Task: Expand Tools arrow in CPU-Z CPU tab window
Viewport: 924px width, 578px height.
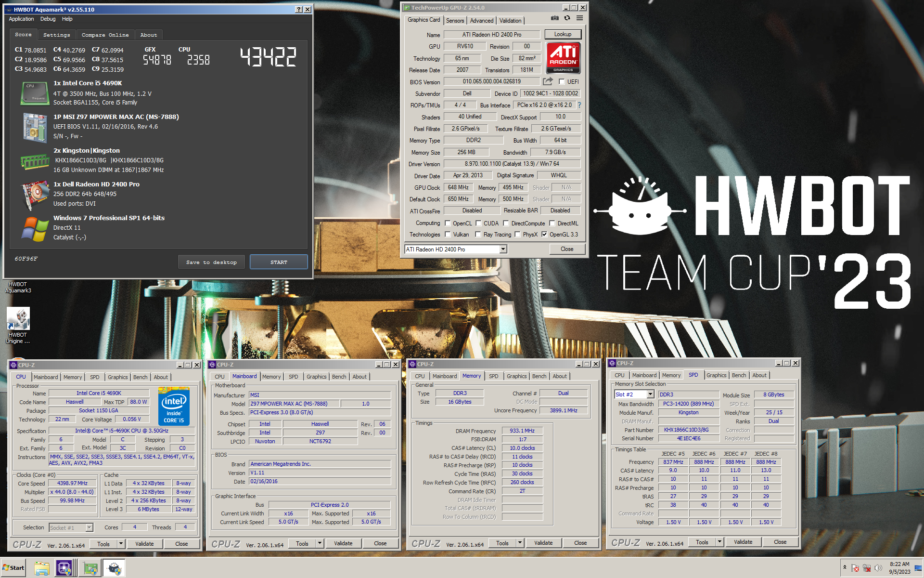Action: tap(121, 544)
